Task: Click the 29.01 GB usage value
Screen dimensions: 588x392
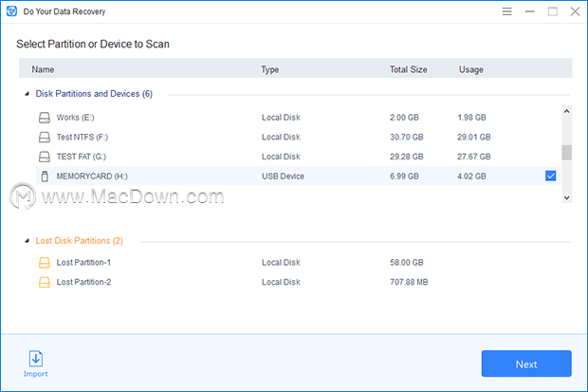Action: tap(473, 137)
